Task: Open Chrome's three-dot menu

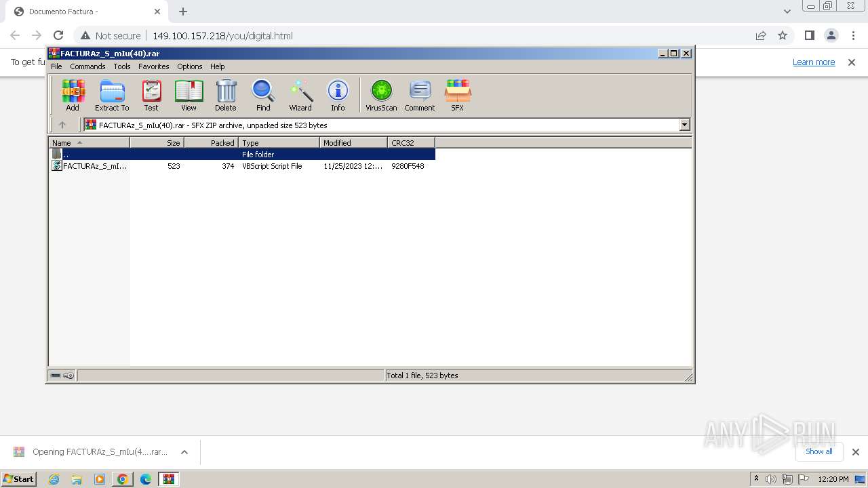Action: coord(852,35)
